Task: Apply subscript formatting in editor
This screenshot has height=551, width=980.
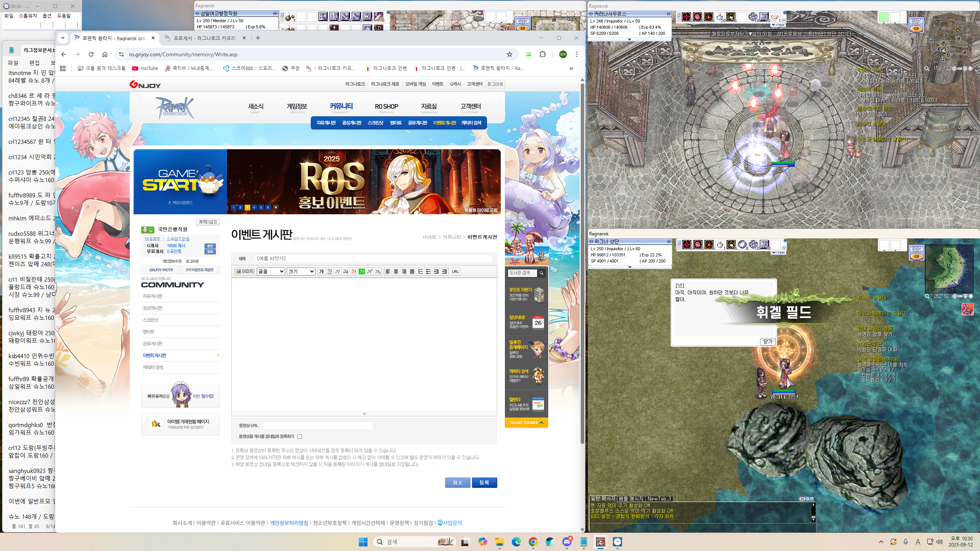Action: click(x=378, y=271)
